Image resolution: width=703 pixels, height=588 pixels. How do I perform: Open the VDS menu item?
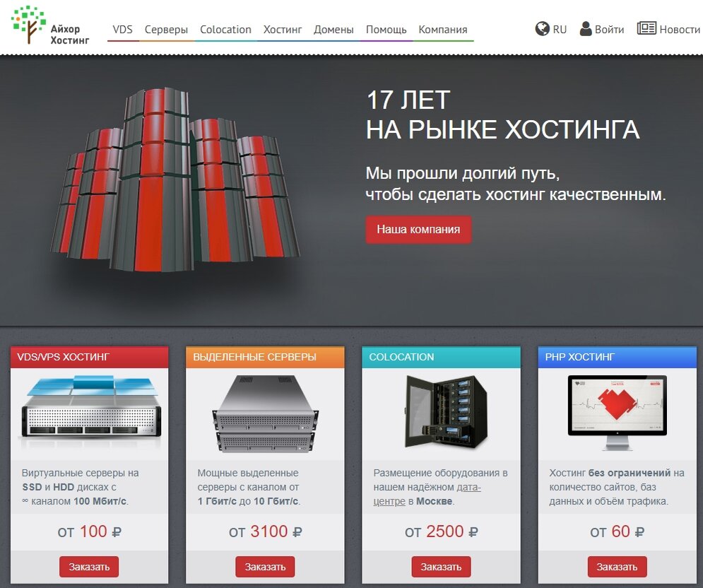(x=122, y=30)
